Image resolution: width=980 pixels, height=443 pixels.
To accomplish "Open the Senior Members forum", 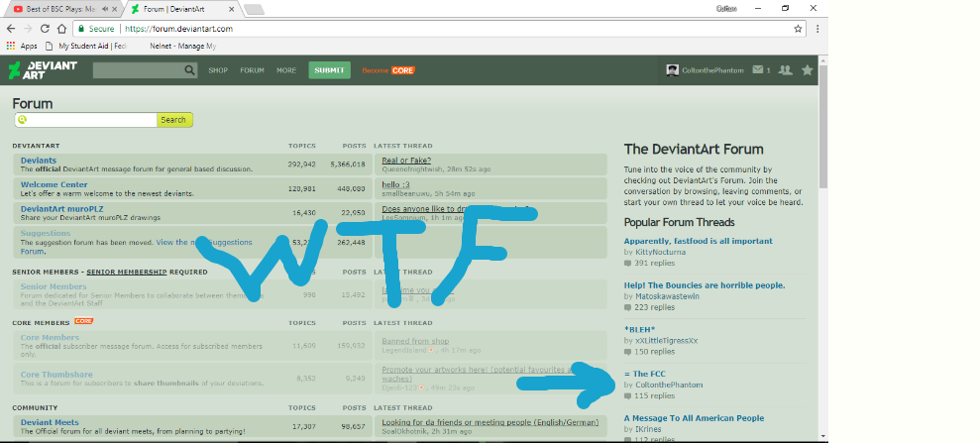I will (54, 286).
